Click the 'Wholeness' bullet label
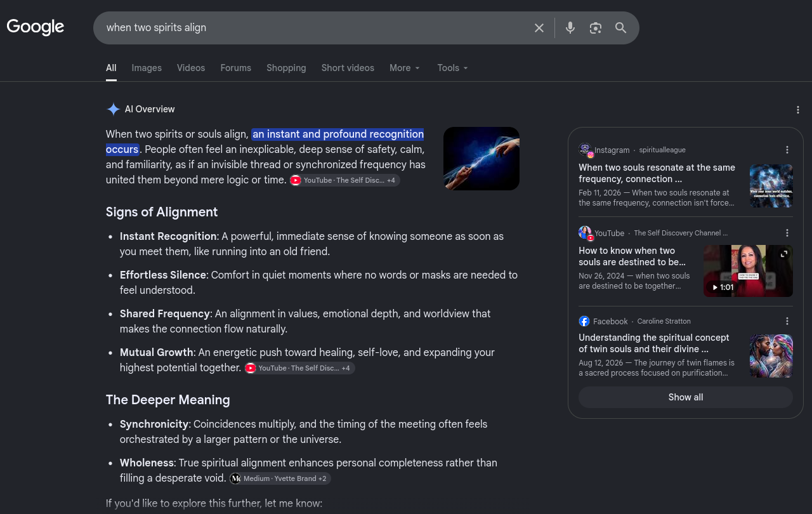This screenshot has height=514, width=812. pyautogui.click(x=147, y=463)
